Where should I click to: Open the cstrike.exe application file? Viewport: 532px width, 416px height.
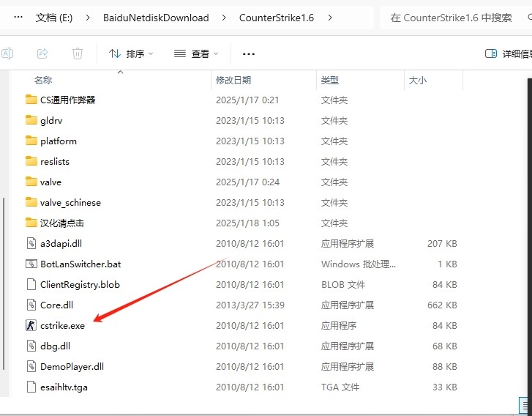click(62, 325)
